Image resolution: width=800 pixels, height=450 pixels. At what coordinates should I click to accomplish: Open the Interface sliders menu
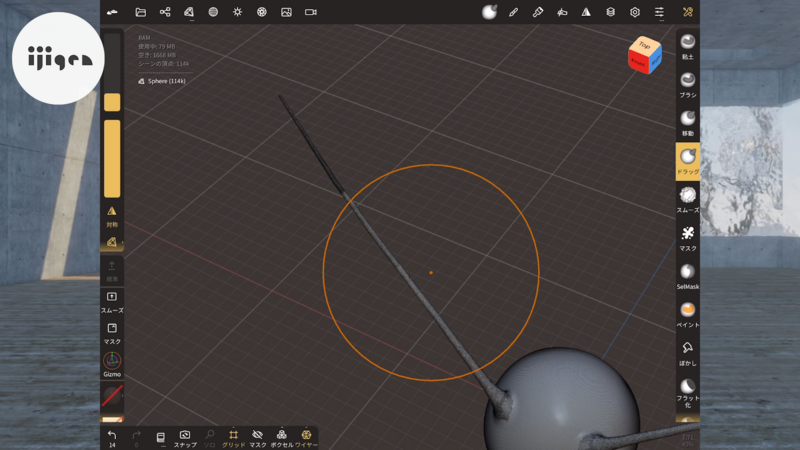(659, 12)
